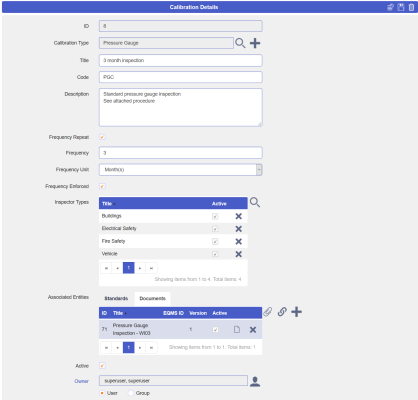Click the Active checkbox for Electrical Safety
Screen dimensions: 418x400
[215, 229]
